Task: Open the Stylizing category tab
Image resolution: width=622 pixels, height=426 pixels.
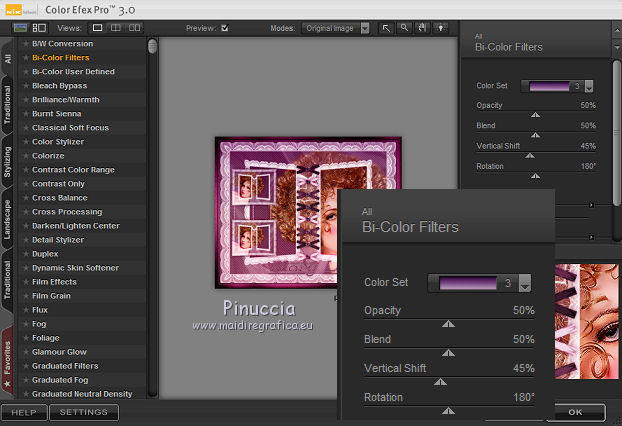Action: coord(7,162)
